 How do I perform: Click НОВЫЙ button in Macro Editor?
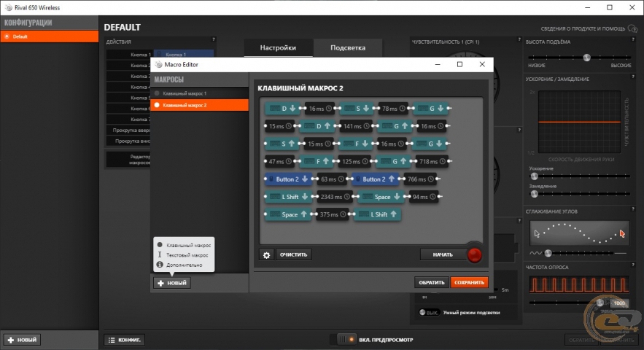[172, 283]
